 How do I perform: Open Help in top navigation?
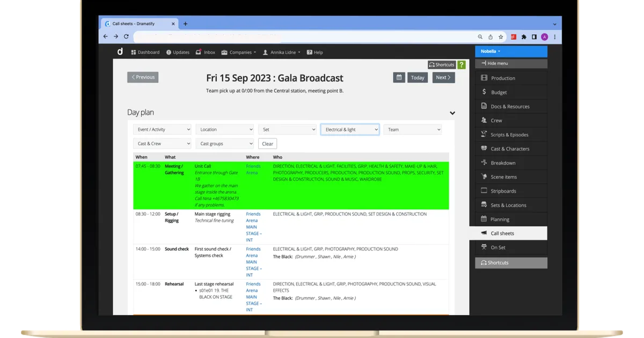315,52
